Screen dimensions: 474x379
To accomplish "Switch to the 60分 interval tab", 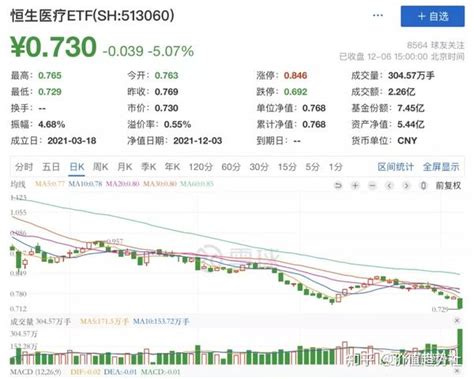I will [231, 167].
